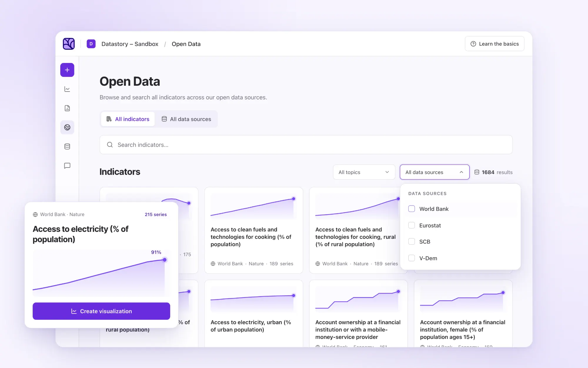Check the V-Dem data source checkbox
This screenshot has height=368, width=588.
412,258
